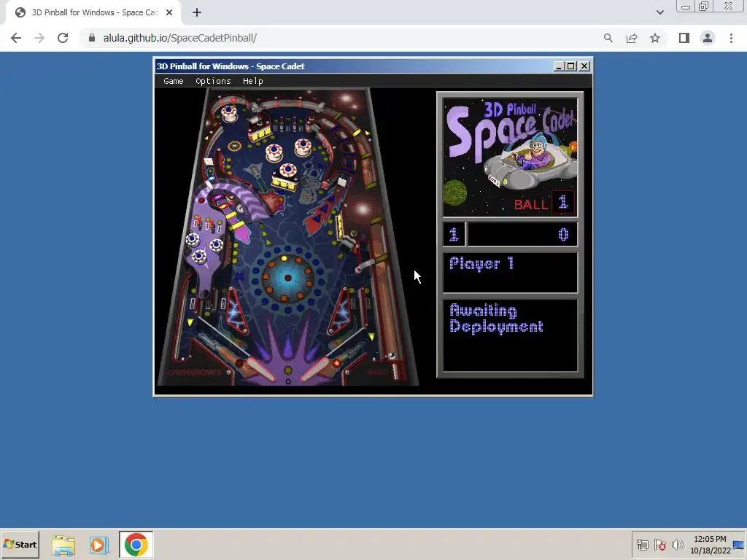Click the player number 1 box
The image size is (747, 560).
454,234
